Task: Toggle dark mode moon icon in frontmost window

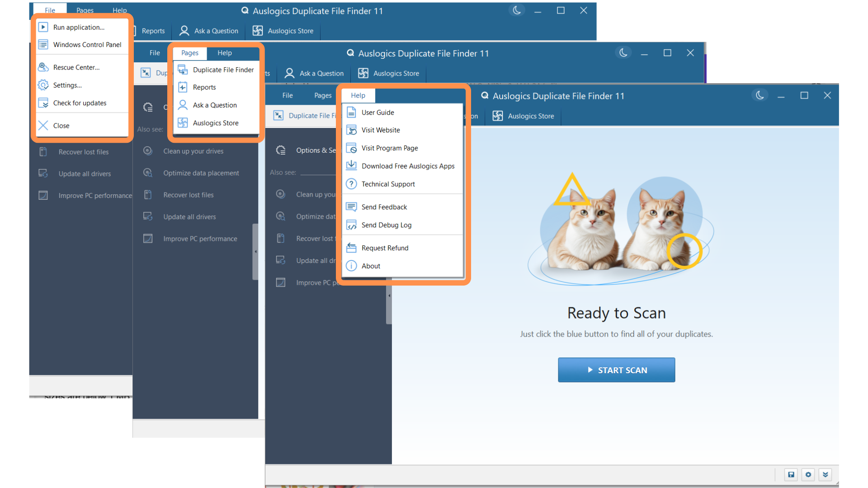Action: [x=759, y=95]
